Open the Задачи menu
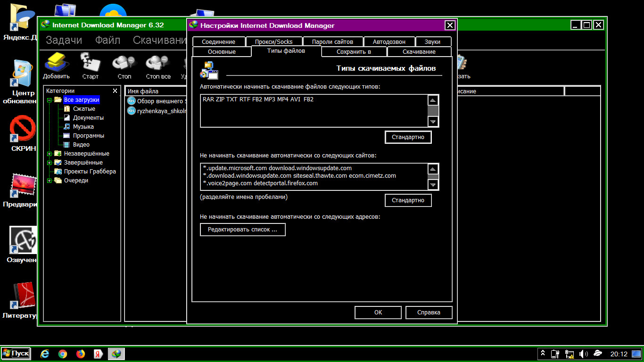This screenshot has height=362, width=644. click(x=64, y=40)
